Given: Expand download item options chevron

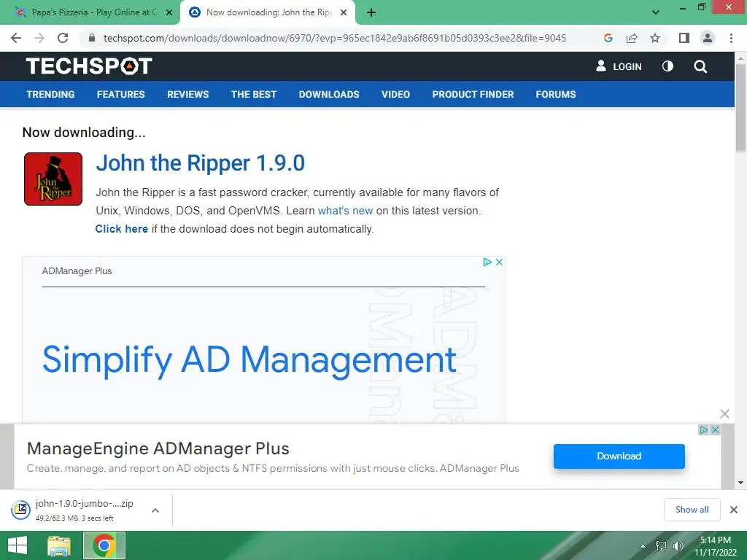Looking at the screenshot, I should coord(155,510).
